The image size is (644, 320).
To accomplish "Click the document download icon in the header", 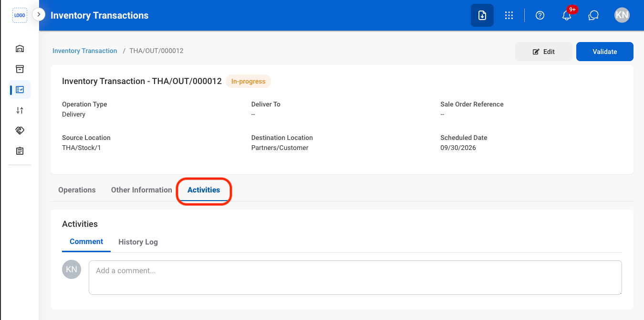I will [x=482, y=15].
